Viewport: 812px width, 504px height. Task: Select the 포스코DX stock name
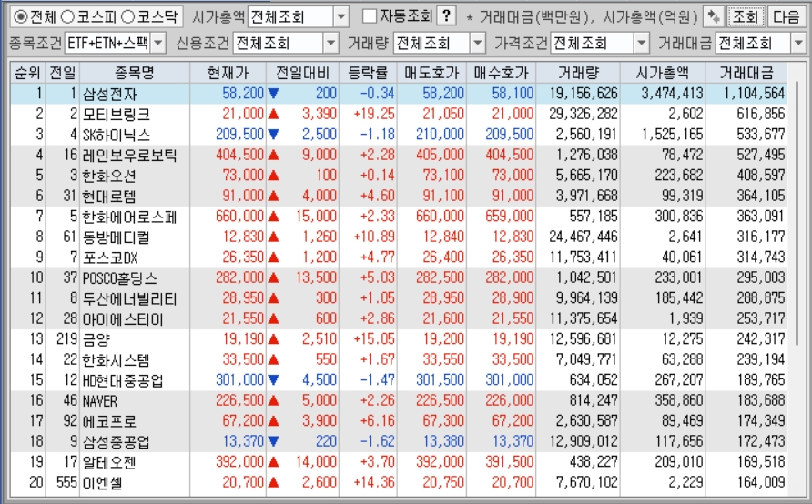[x=110, y=257]
